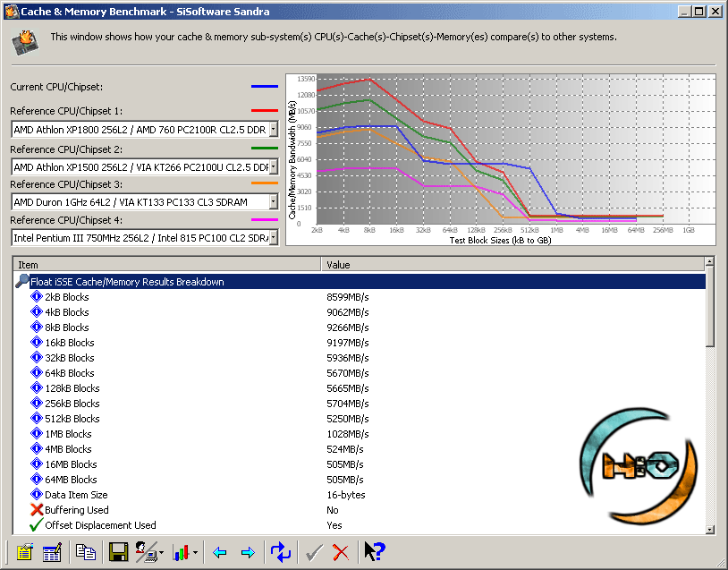Screen dimensions: 728x570
Task: Click value 9266MB/s
Action: click(348, 328)
